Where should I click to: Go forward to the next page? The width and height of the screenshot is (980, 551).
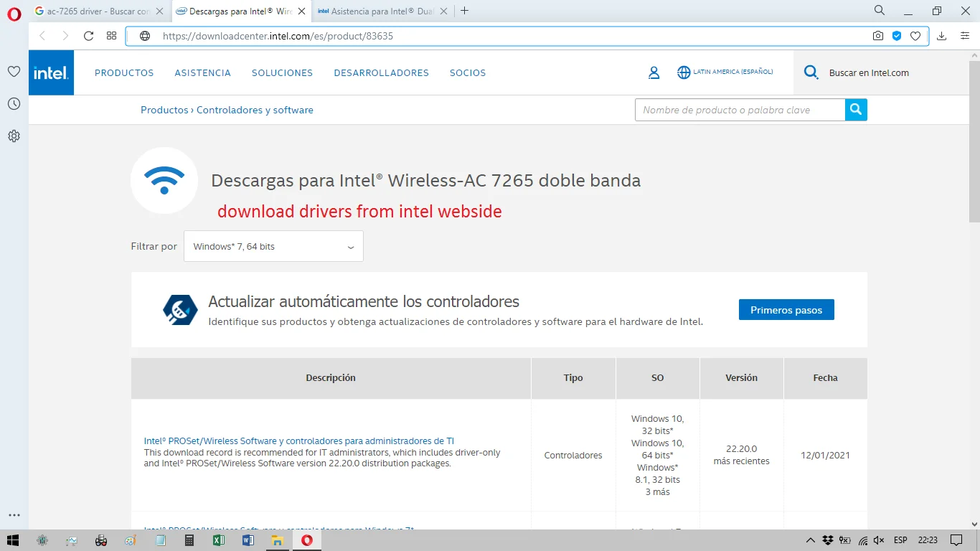pos(65,36)
